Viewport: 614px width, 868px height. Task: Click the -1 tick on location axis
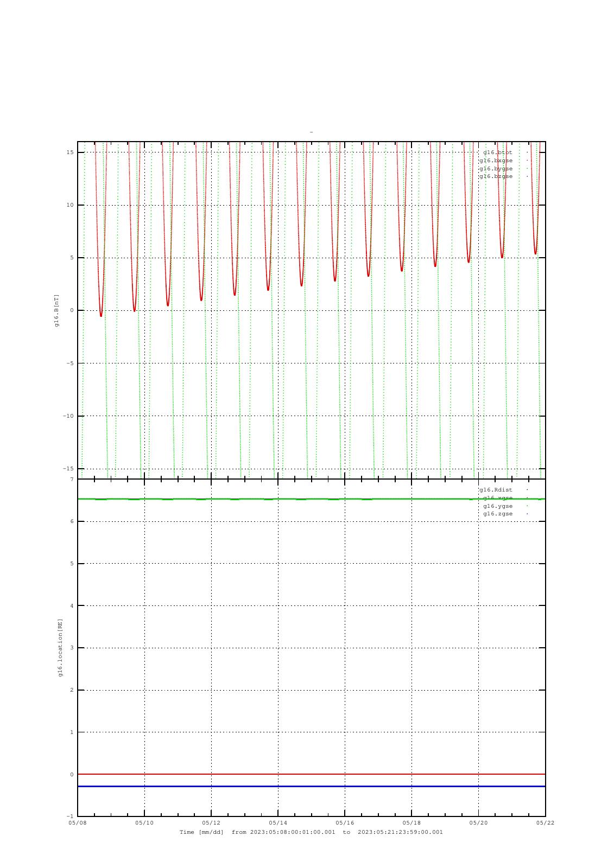[70, 816]
